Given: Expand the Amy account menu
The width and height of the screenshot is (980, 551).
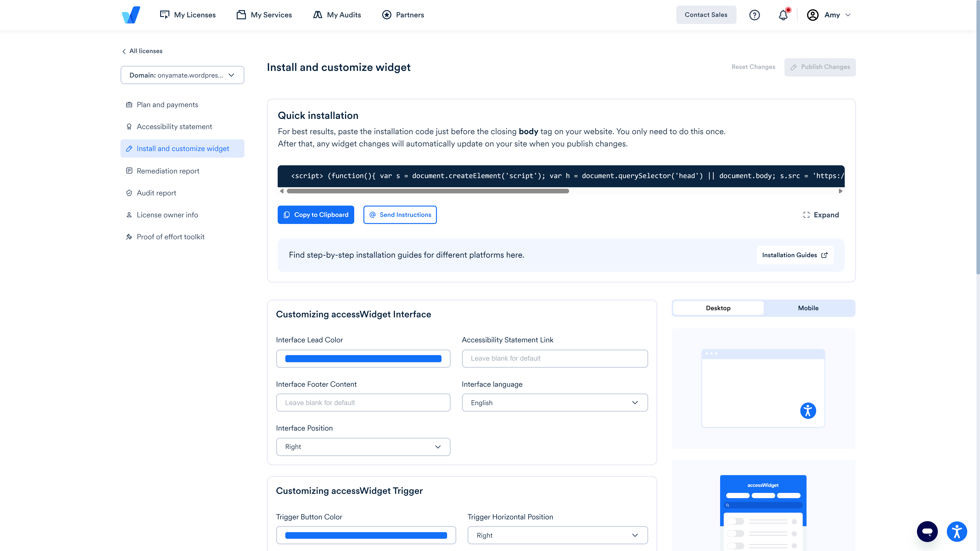Looking at the screenshot, I should 829,15.
